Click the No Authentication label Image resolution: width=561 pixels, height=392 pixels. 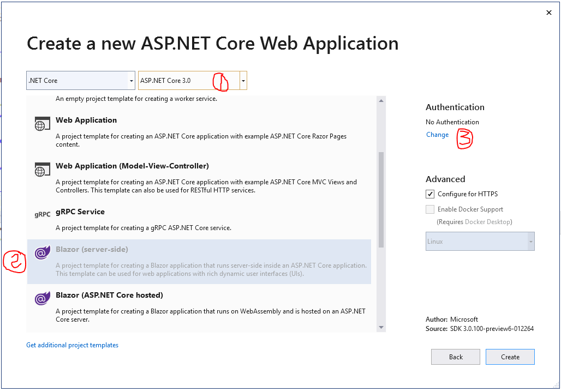tap(452, 122)
